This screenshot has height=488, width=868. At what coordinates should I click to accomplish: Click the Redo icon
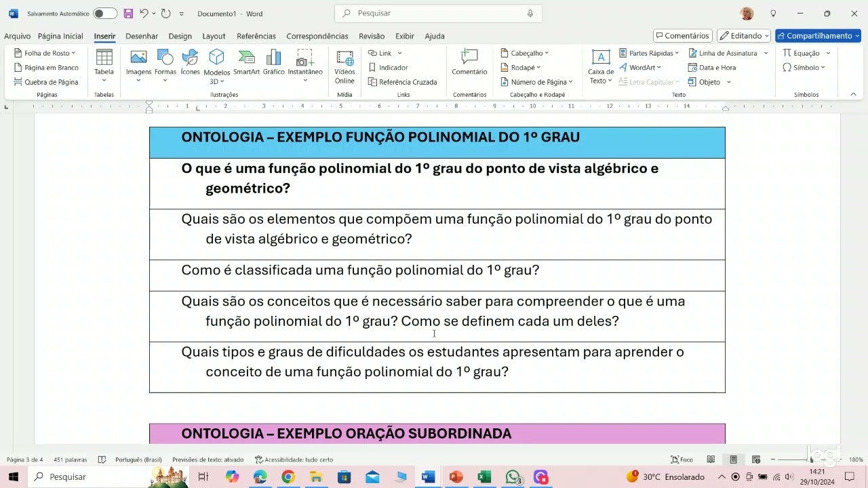pyautogui.click(x=165, y=14)
